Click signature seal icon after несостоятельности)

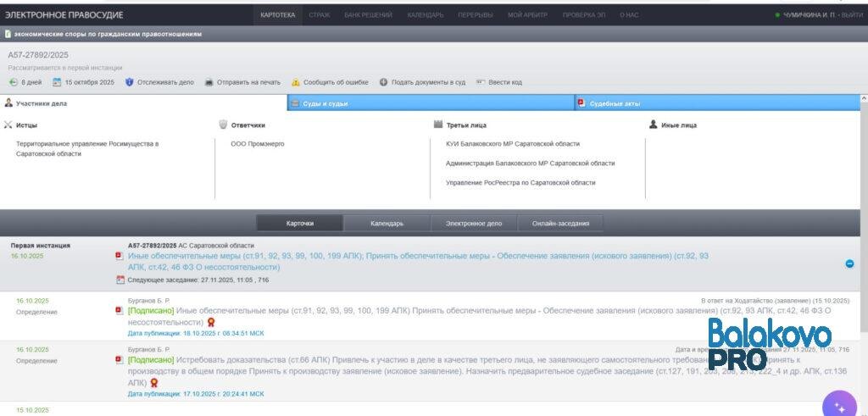pos(211,322)
